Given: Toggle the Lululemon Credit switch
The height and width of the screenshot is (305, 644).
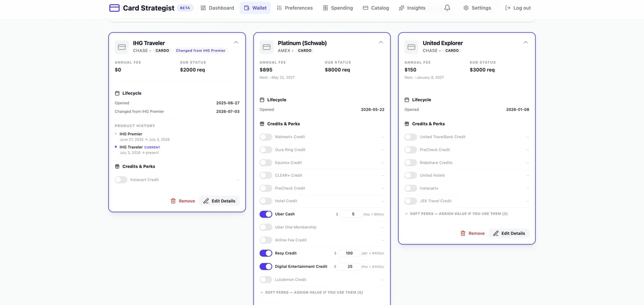Looking at the screenshot, I should pyautogui.click(x=266, y=280).
